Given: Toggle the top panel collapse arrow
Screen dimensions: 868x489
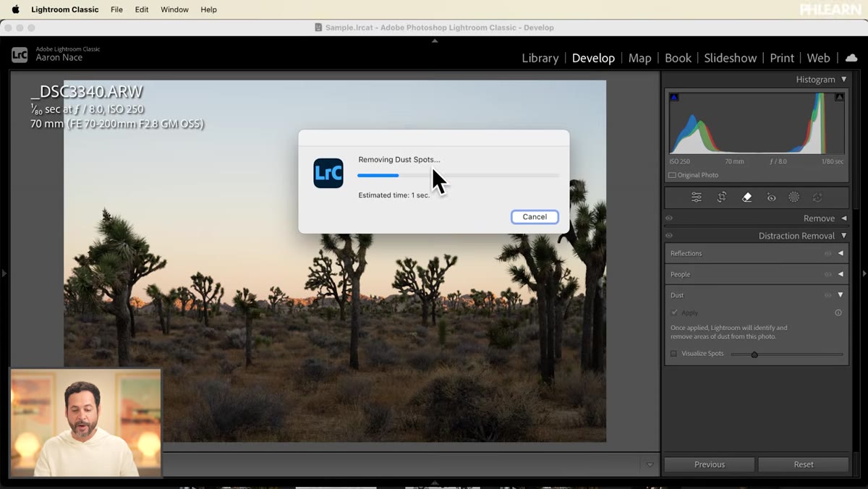Looking at the screenshot, I should (x=434, y=41).
